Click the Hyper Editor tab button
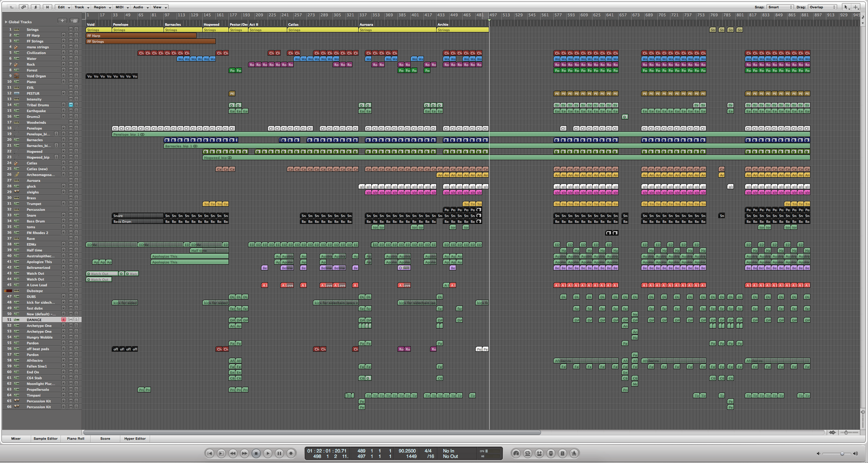Image resolution: width=868 pixels, height=463 pixels. coord(135,438)
